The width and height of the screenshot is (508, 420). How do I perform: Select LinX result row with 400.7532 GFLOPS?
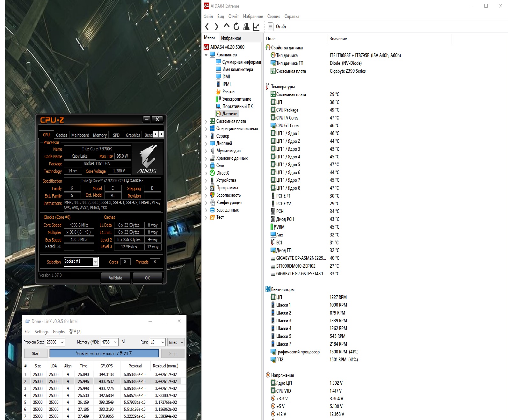tap(102, 381)
